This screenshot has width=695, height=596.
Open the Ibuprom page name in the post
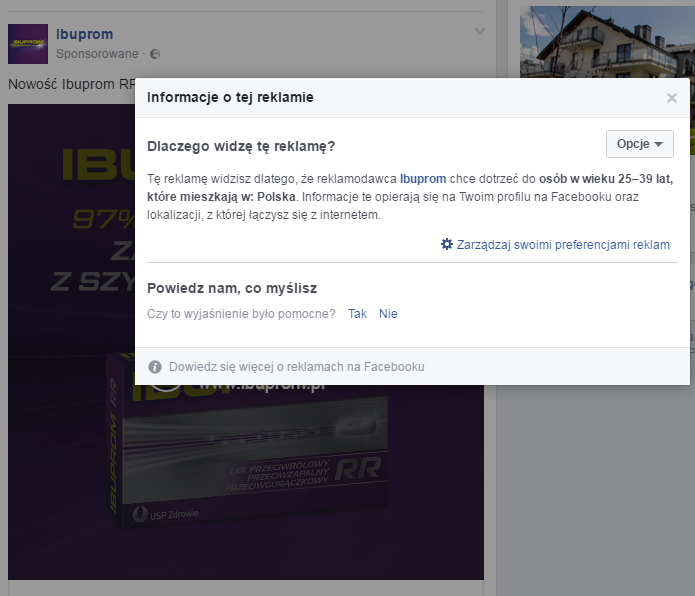[x=84, y=34]
